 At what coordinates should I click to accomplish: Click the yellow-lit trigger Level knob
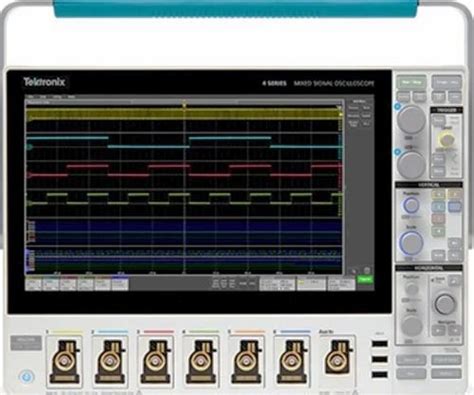tap(446, 139)
